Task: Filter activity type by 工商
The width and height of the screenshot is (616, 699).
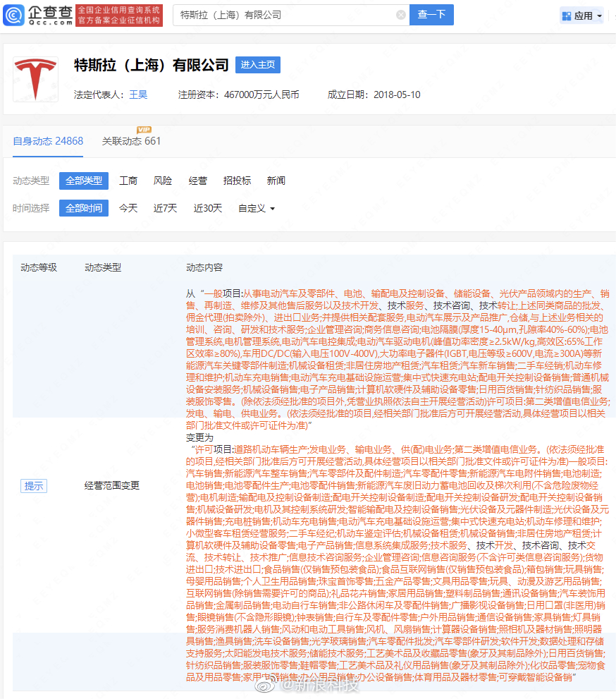Action: click(x=128, y=181)
